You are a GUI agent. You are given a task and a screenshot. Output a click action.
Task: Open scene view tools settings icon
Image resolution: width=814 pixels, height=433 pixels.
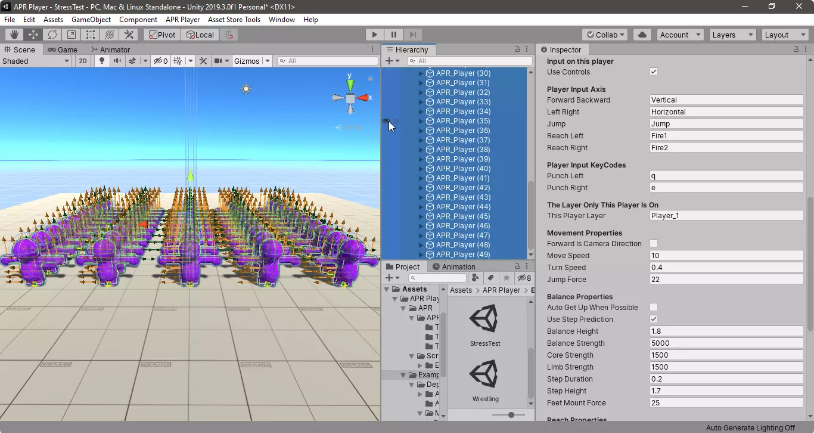203,61
